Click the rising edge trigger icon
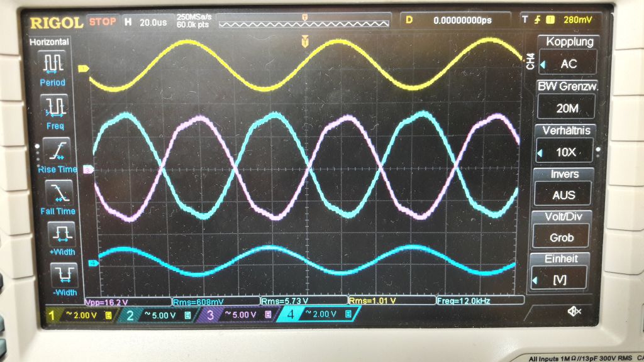The height and width of the screenshot is (362, 644). pos(537,19)
